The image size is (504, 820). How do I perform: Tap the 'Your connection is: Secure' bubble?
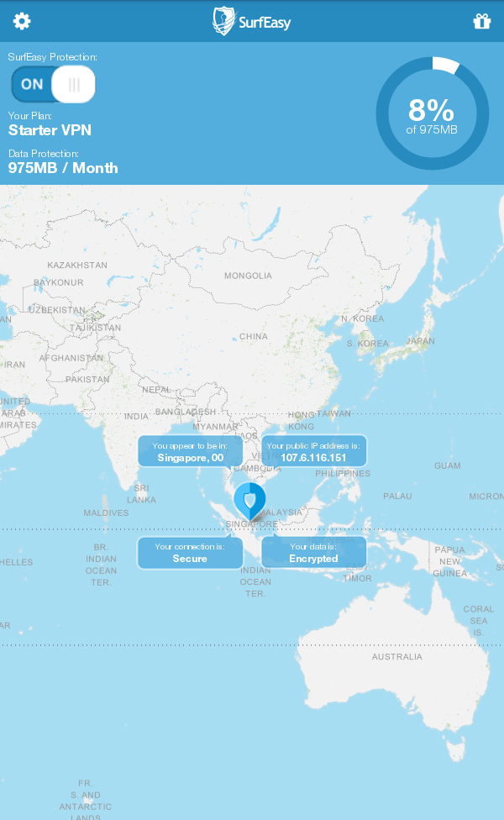pyautogui.click(x=191, y=553)
